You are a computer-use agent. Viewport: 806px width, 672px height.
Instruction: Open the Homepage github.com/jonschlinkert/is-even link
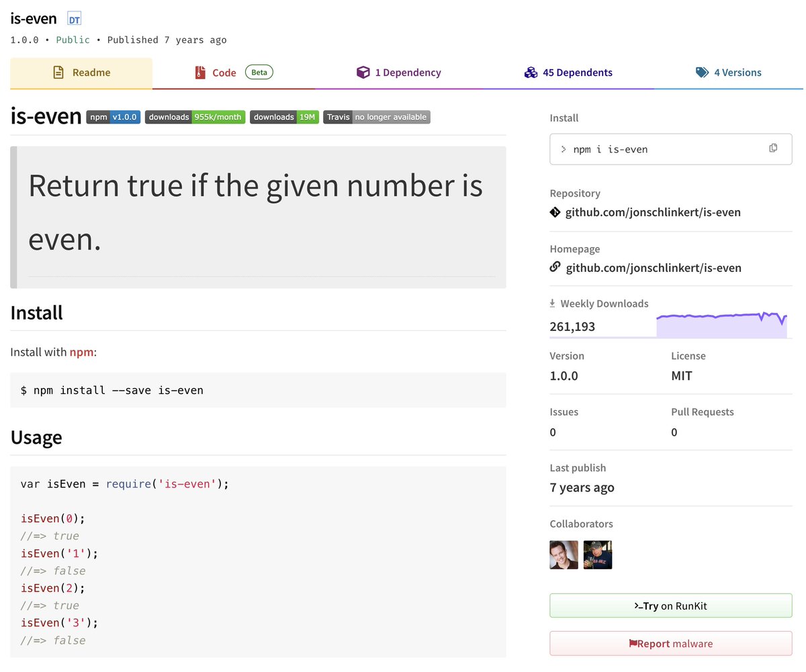[x=654, y=268]
